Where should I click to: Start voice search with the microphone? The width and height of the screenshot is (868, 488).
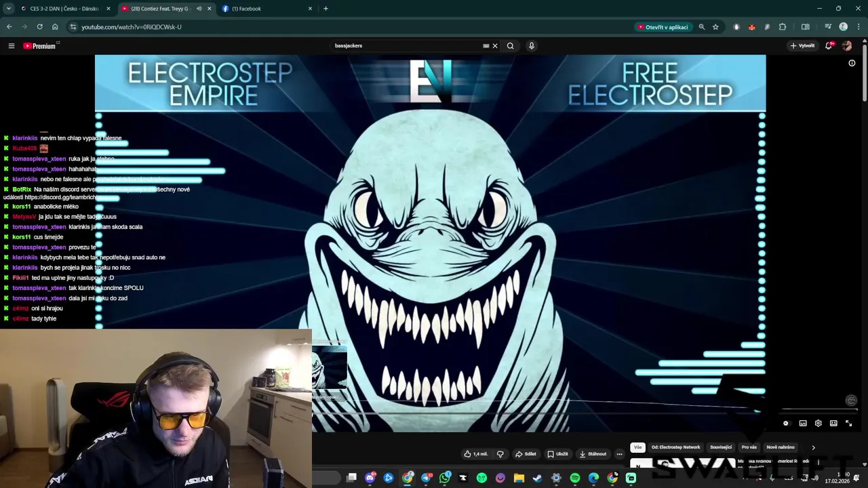532,46
